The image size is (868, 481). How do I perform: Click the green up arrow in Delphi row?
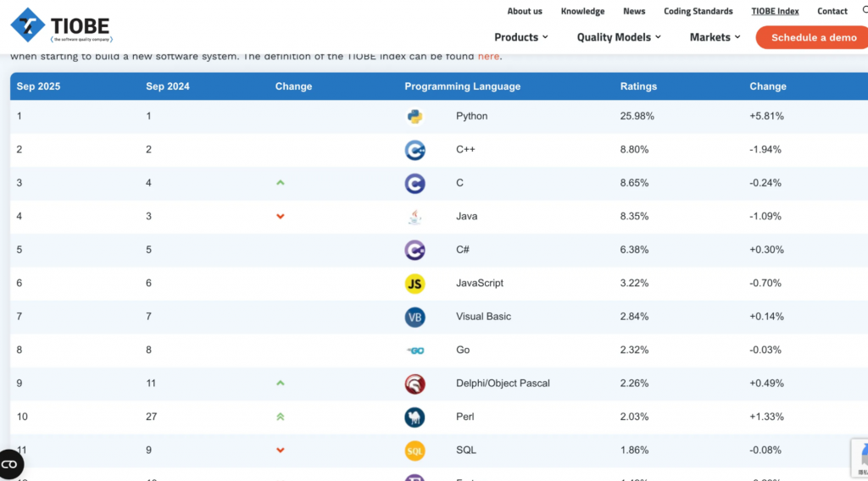pyautogui.click(x=280, y=383)
